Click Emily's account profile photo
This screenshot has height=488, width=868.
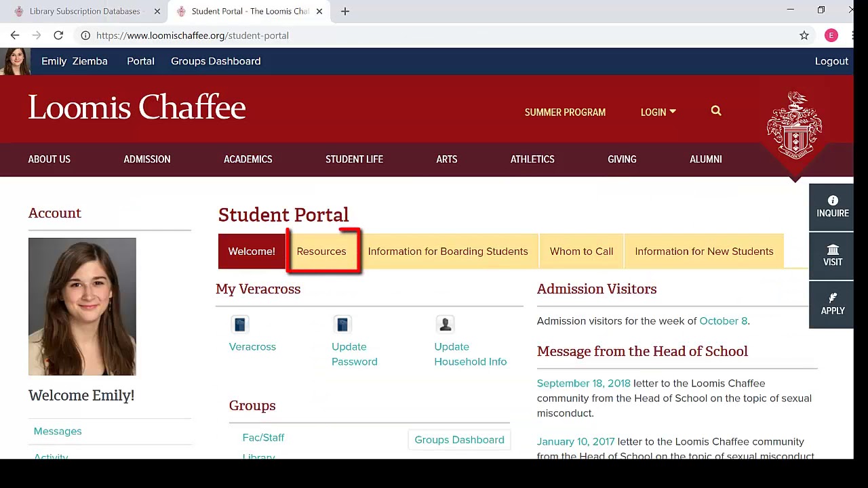[82, 306]
